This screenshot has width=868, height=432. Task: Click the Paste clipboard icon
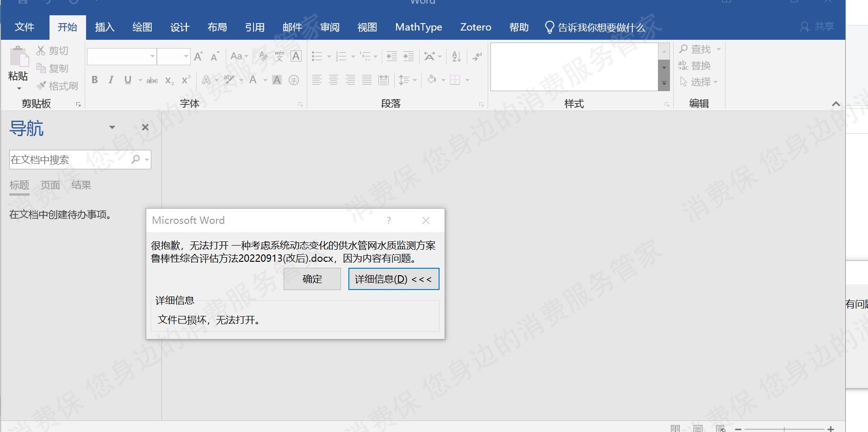(x=19, y=56)
